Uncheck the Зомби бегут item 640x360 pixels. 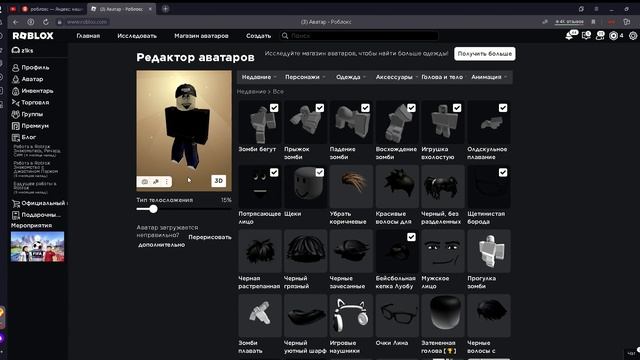(274, 108)
